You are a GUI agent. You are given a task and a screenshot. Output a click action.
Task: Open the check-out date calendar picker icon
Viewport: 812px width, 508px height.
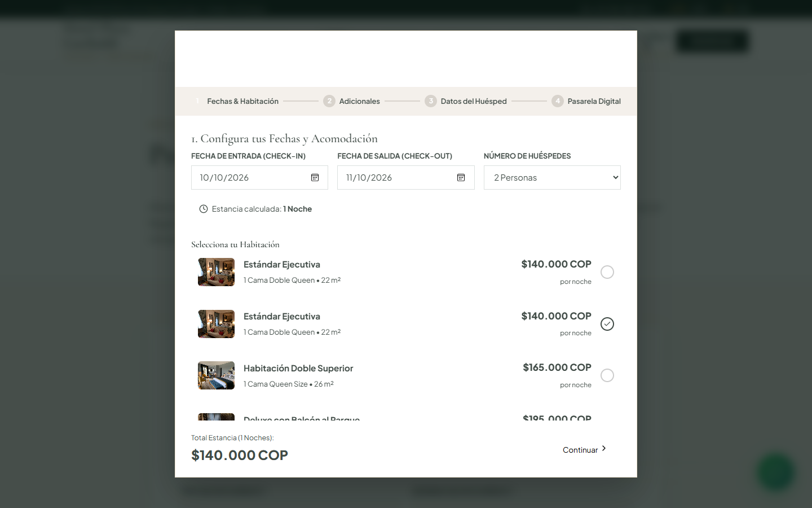(461, 178)
